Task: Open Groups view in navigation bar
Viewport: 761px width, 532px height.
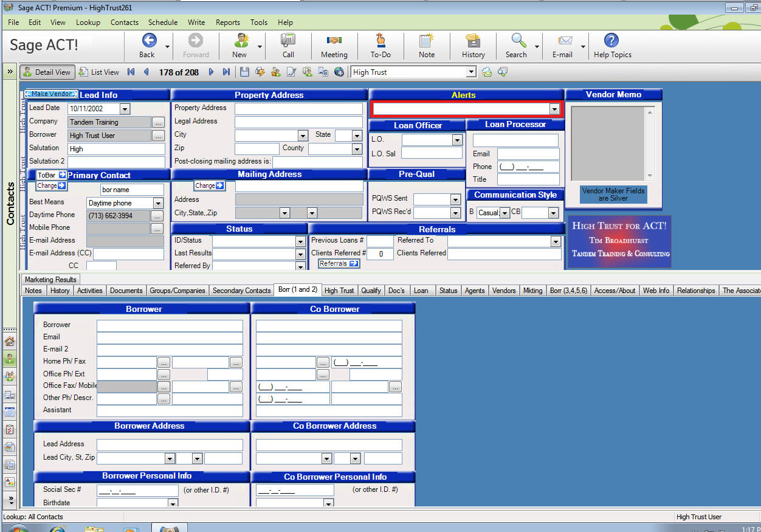Action: (10, 376)
